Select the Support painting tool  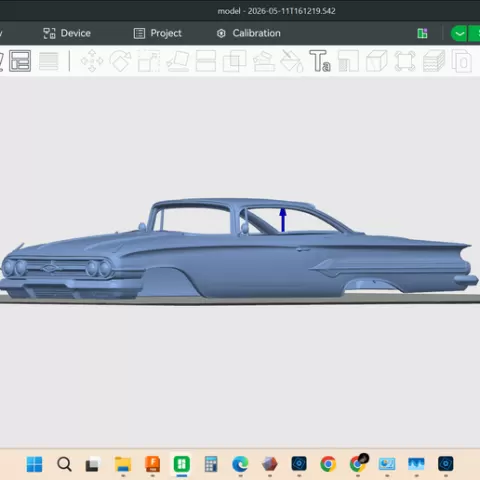click(264, 61)
